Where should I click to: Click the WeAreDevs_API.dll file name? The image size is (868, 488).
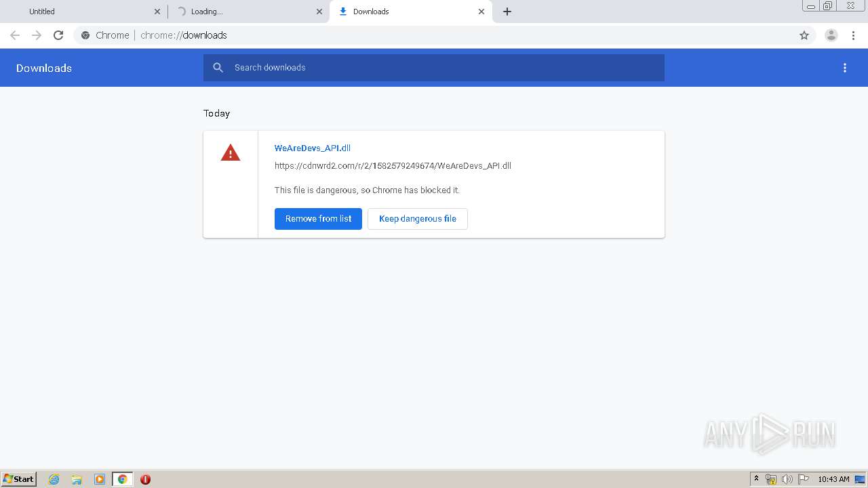pos(313,148)
